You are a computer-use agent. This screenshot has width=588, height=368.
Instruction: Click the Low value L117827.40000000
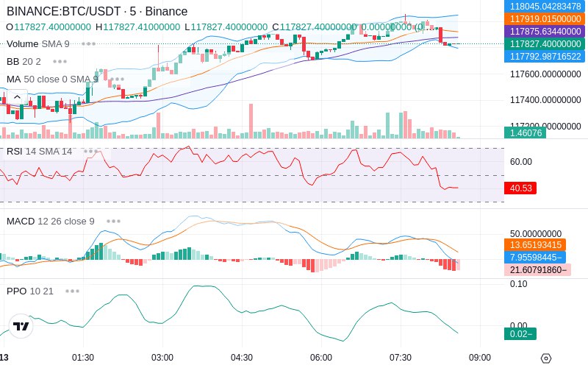(226, 27)
